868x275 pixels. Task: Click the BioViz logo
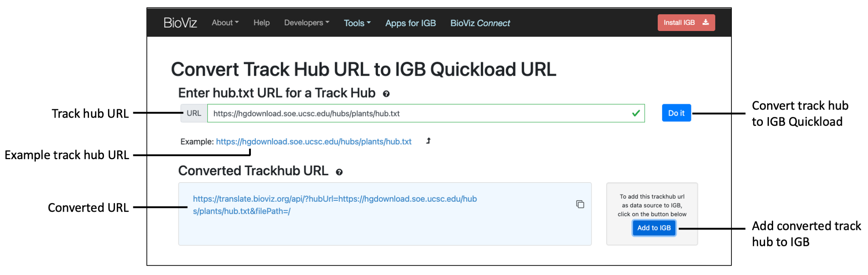(180, 23)
